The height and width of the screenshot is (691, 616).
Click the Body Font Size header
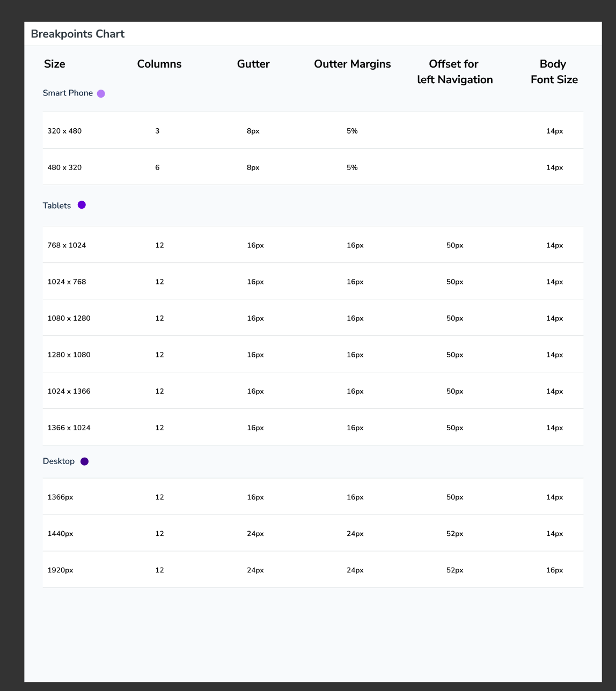click(554, 72)
